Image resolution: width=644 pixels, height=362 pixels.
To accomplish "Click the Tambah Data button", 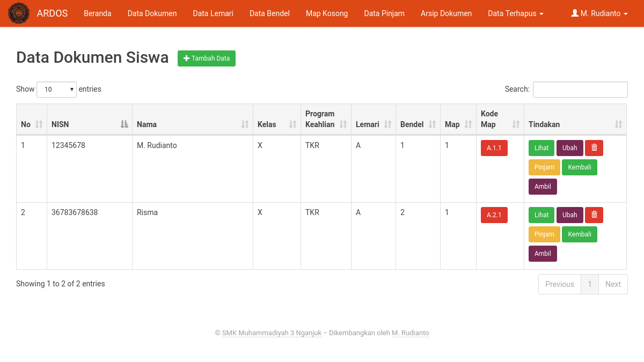I will (207, 58).
